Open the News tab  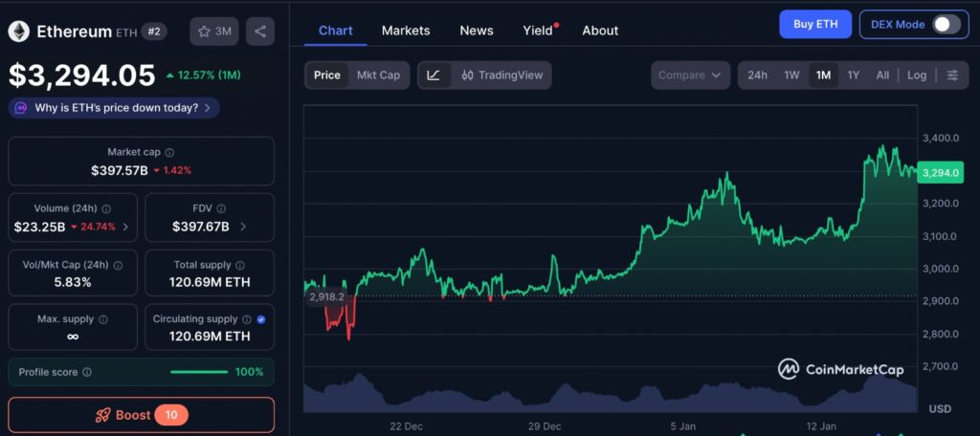coord(477,31)
